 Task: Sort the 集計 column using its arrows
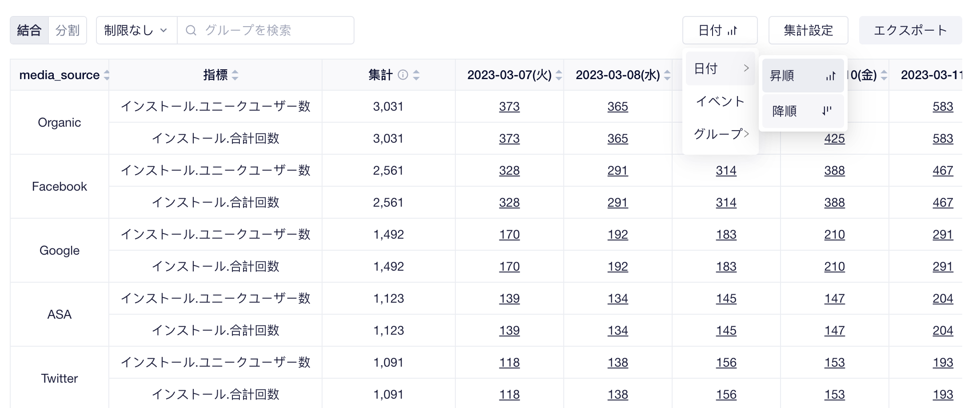(x=416, y=75)
